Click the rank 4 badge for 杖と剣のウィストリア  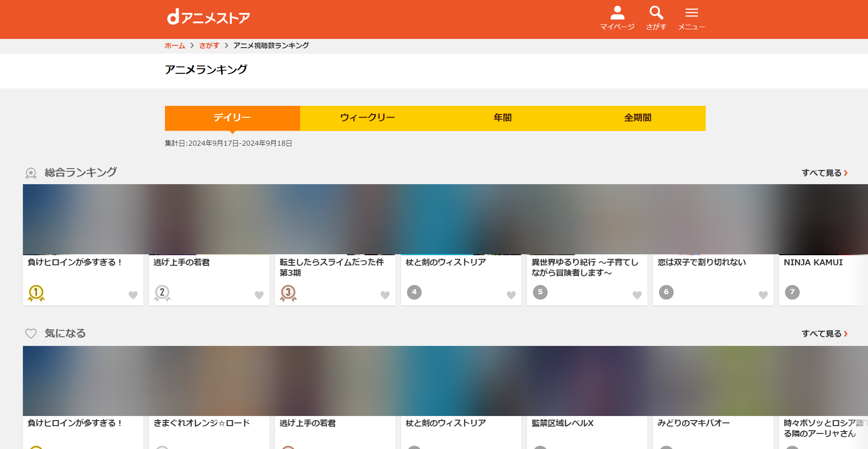click(414, 292)
